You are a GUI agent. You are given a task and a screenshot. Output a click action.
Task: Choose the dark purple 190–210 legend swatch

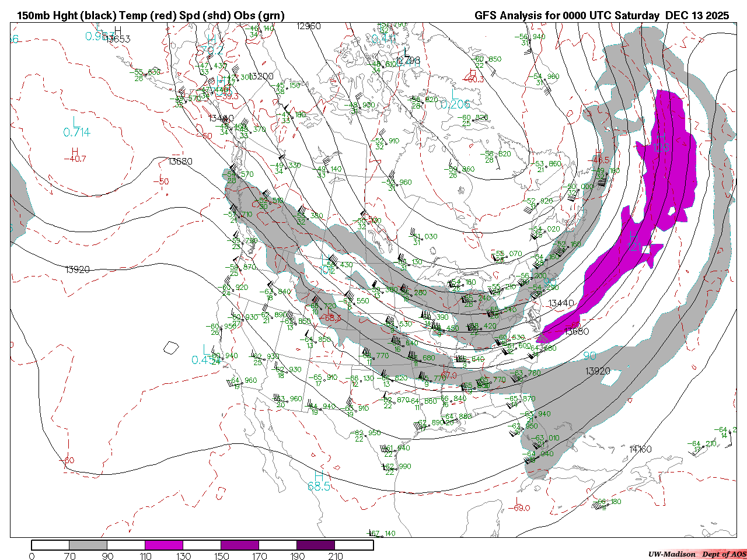[x=316, y=545]
